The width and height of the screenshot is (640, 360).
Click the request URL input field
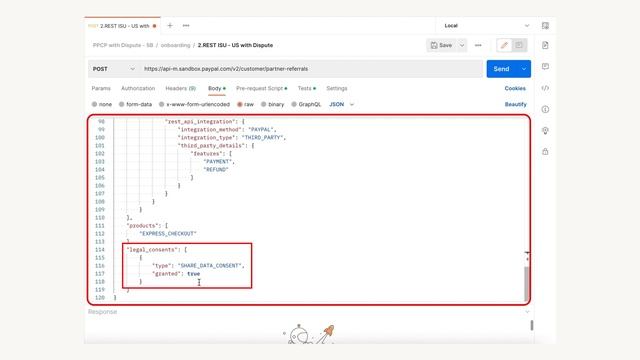coord(311,69)
